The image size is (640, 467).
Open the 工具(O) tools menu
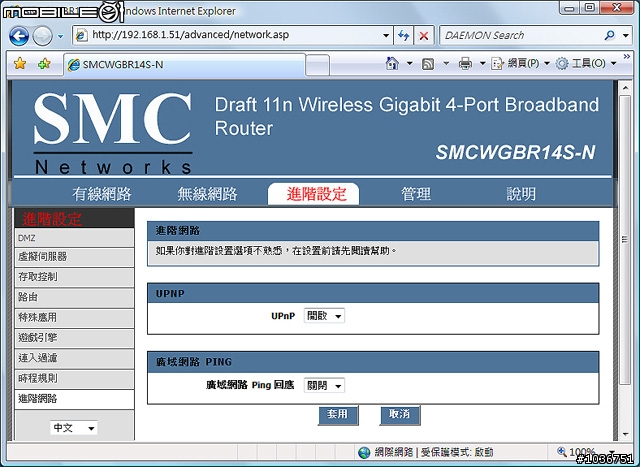pos(586,63)
